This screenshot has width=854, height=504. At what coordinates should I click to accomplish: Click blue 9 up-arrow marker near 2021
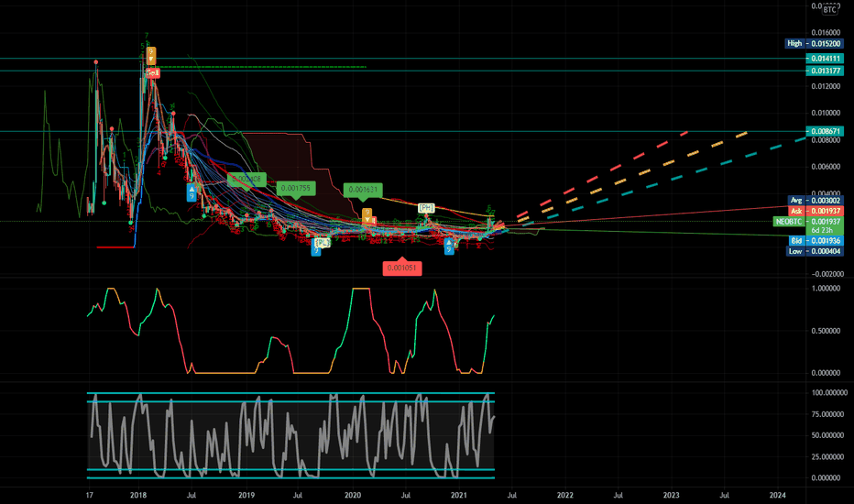[x=449, y=247]
